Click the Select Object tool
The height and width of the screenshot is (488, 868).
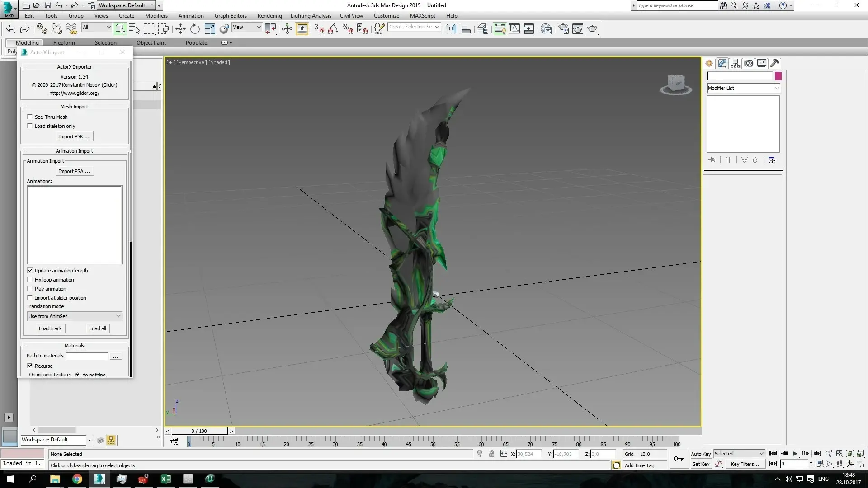click(x=120, y=29)
